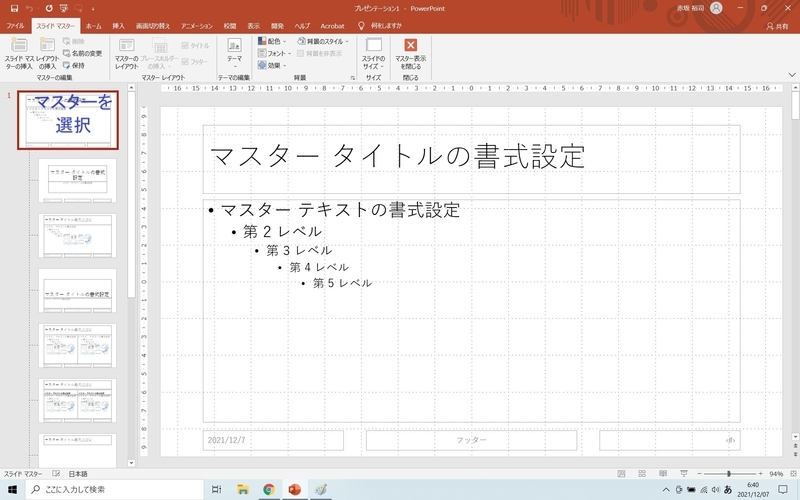This screenshot has height=500, width=800.
Task: Click the 第 2 レベル text line
Action: point(282,232)
